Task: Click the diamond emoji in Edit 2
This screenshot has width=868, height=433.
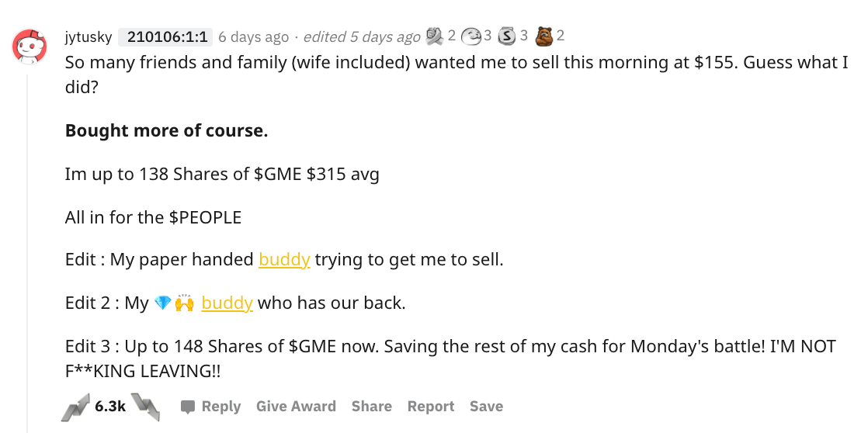Action: (x=162, y=303)
